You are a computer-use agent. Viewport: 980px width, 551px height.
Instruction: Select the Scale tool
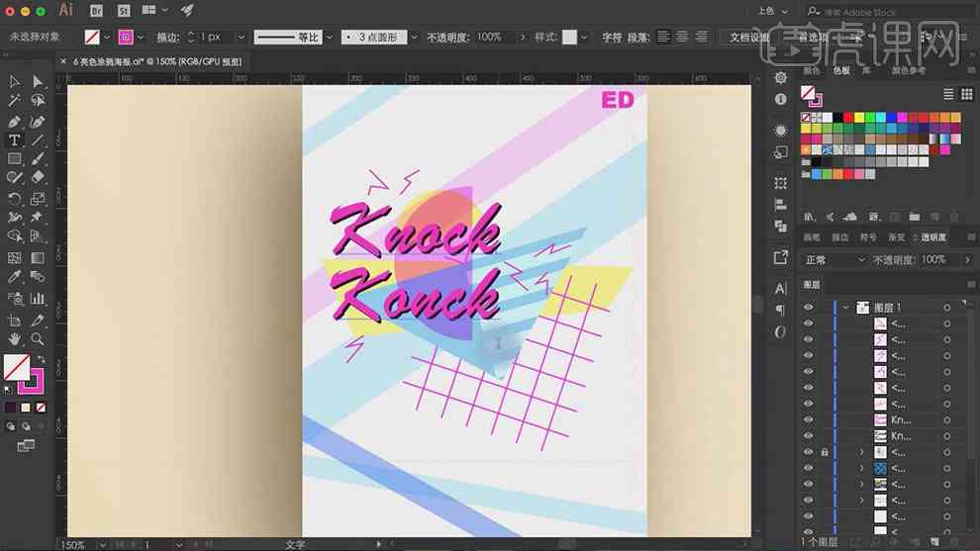[38, 199]
